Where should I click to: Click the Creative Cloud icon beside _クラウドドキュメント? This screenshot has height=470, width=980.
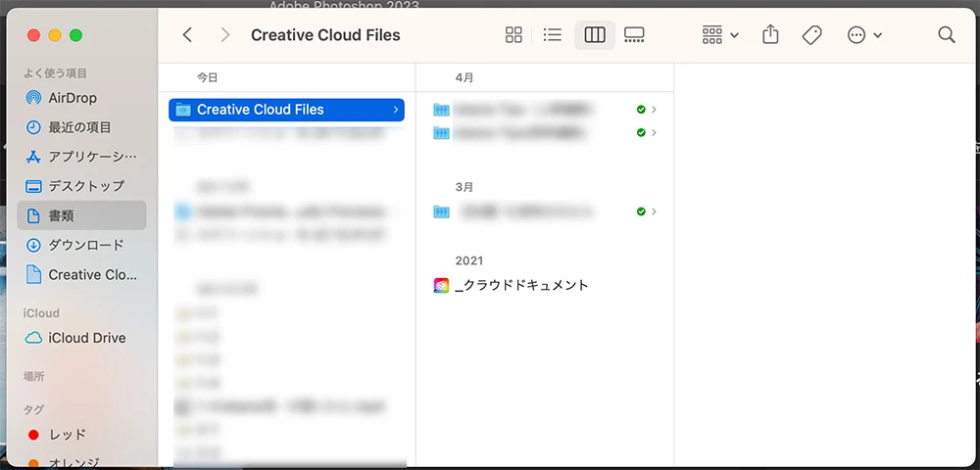[x=441, y=285]
